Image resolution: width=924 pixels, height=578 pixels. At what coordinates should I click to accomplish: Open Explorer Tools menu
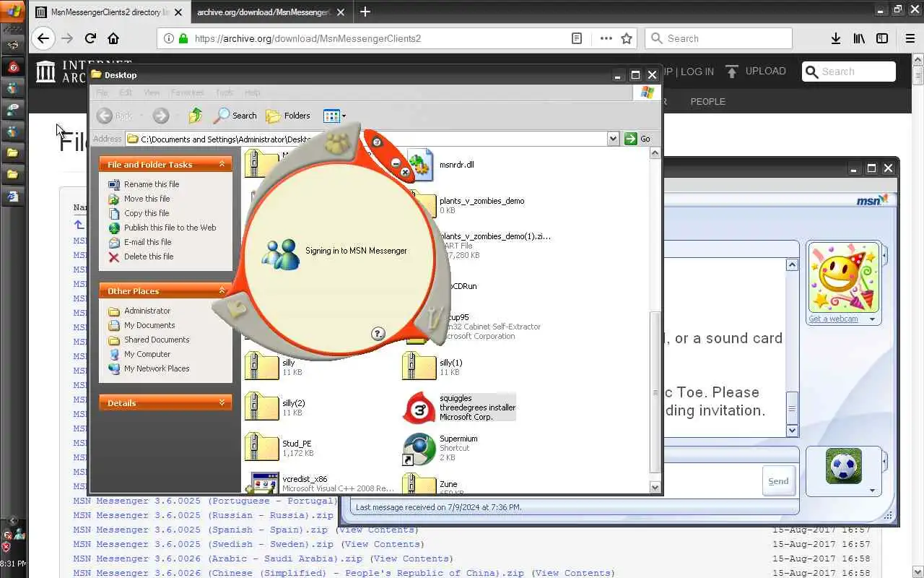(225, 92)
